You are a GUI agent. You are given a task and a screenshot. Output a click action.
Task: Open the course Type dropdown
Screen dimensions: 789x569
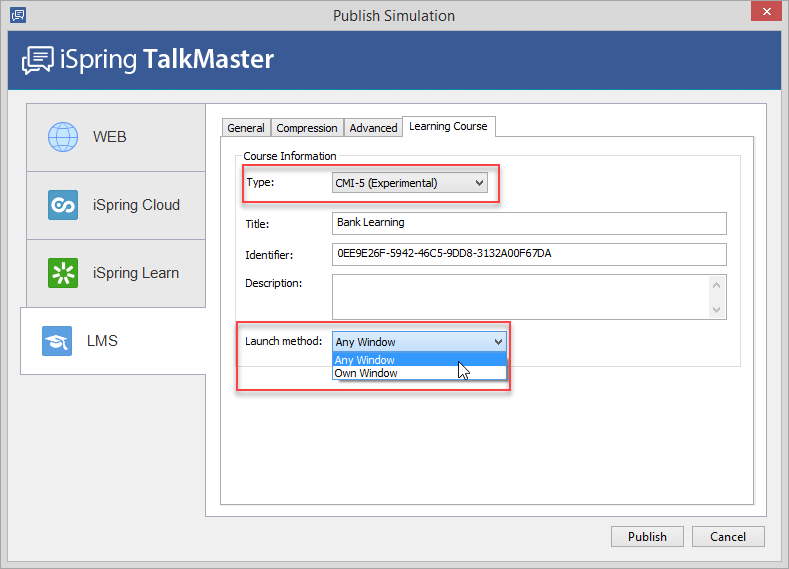click(410, 183)
